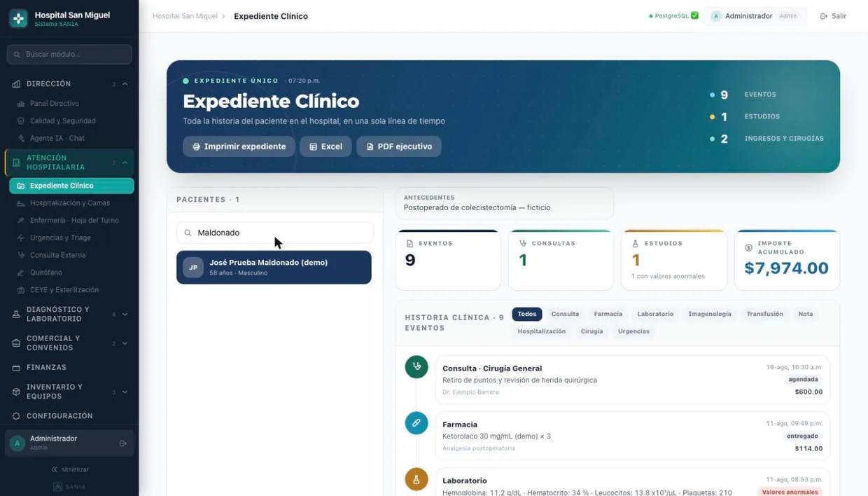The width and height of the screenshot is (868, 496).
Task: Click the Quirófano sidebar icon
Action: click(21, 273)
